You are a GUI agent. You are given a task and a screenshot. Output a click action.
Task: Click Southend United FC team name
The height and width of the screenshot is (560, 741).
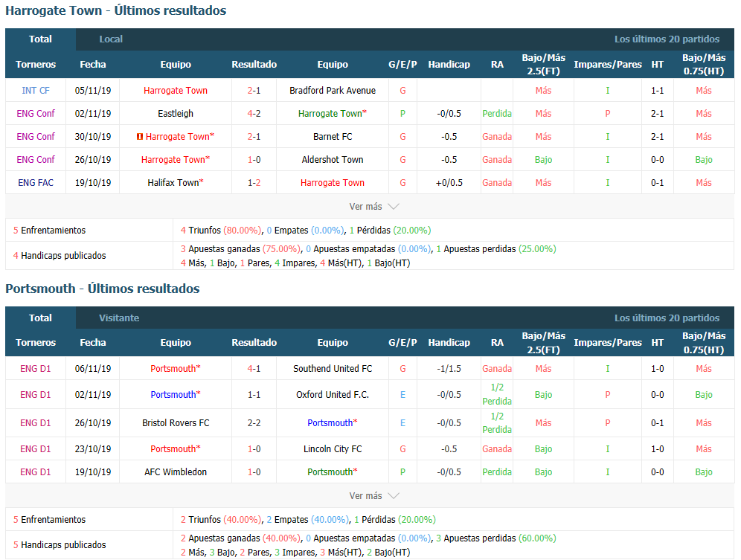333,369
